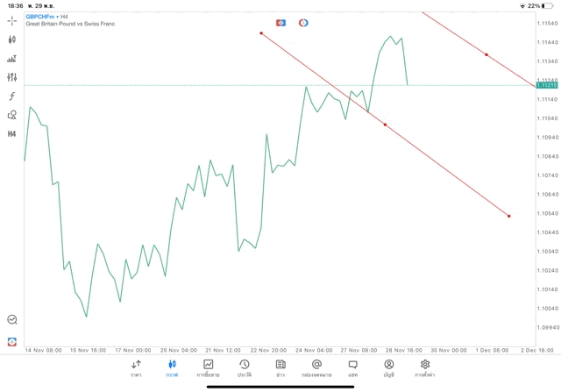The image size is (561, 392).
Task: Open the History tab (ประวัติ)
Action: click(x=244, y=367)
